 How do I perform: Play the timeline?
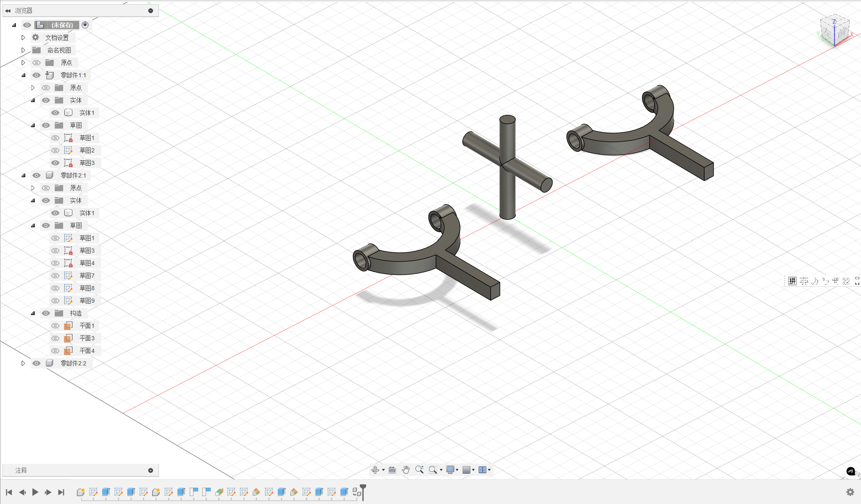click(x=35, y=492)
